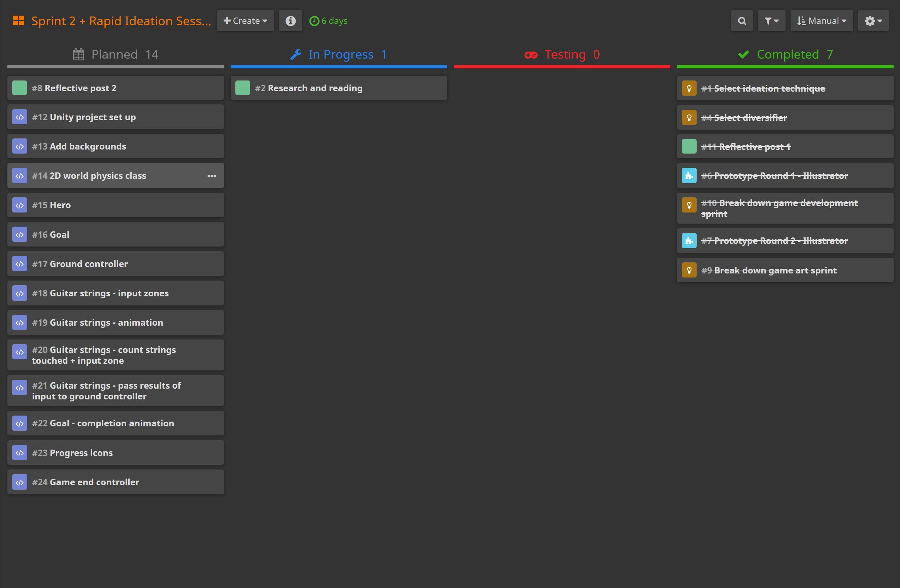Screen dimensions: 900x588
Task: Open the Create dropdown
Action: coord(245,21)
